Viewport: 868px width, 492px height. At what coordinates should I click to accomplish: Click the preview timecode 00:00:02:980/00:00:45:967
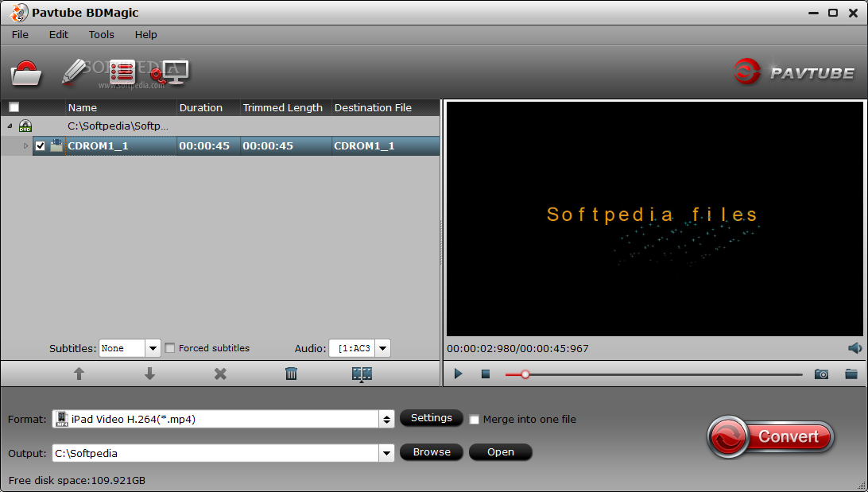pos(517,349)
